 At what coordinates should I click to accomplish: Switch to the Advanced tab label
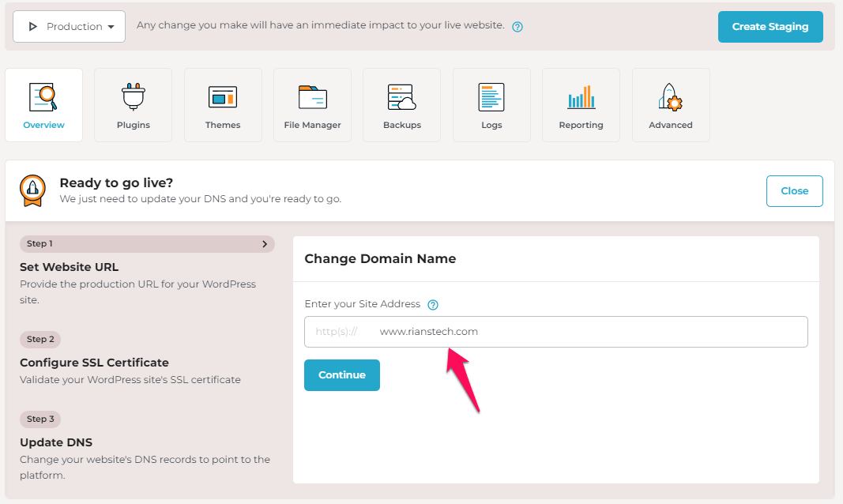[x=671, y=125]
